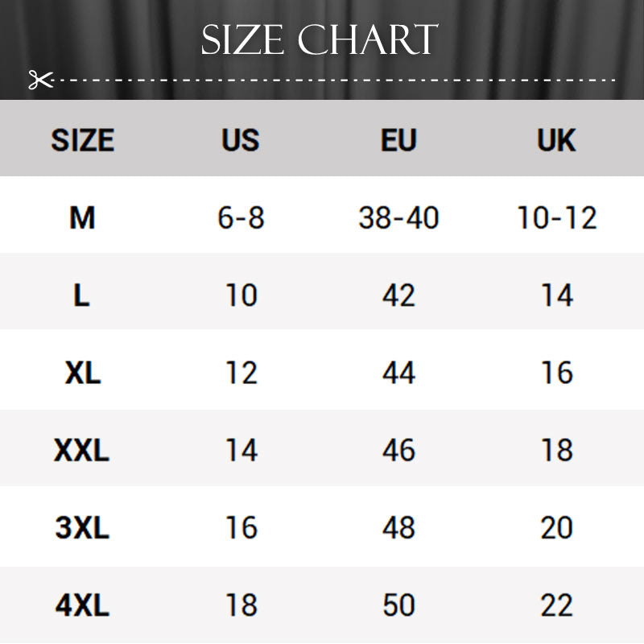Screen dimensions: 644x644
Task: Click the XXL size row label
Action: [x=81, y=450]
